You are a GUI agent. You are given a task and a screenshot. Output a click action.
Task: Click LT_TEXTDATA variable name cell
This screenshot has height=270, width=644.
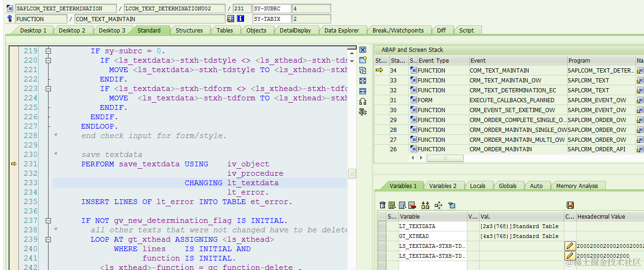tap(433, 226)
